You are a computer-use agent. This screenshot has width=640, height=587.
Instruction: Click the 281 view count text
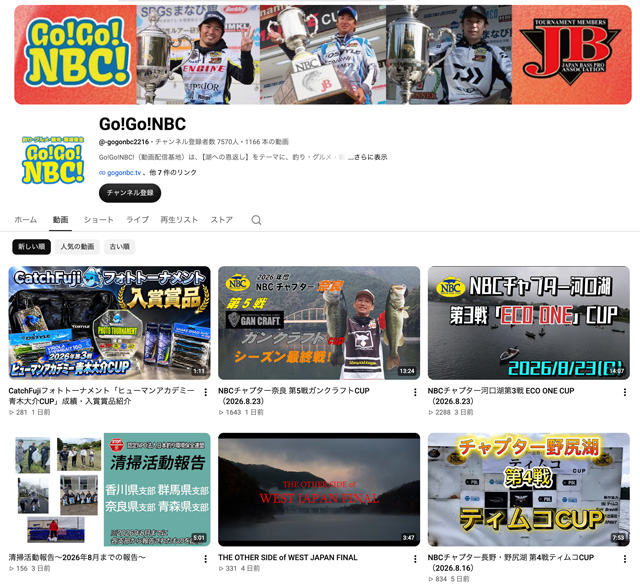pyautogui.click(x=21, y=412)
